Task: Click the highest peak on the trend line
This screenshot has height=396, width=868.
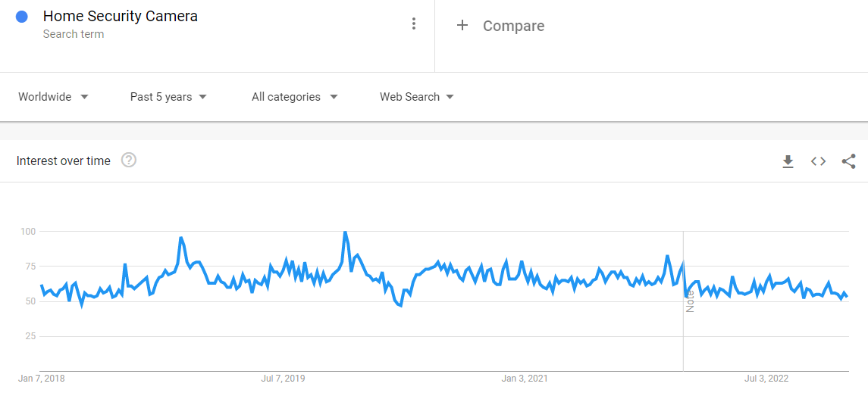Action: pyautogui.click(x=345, y=232)
